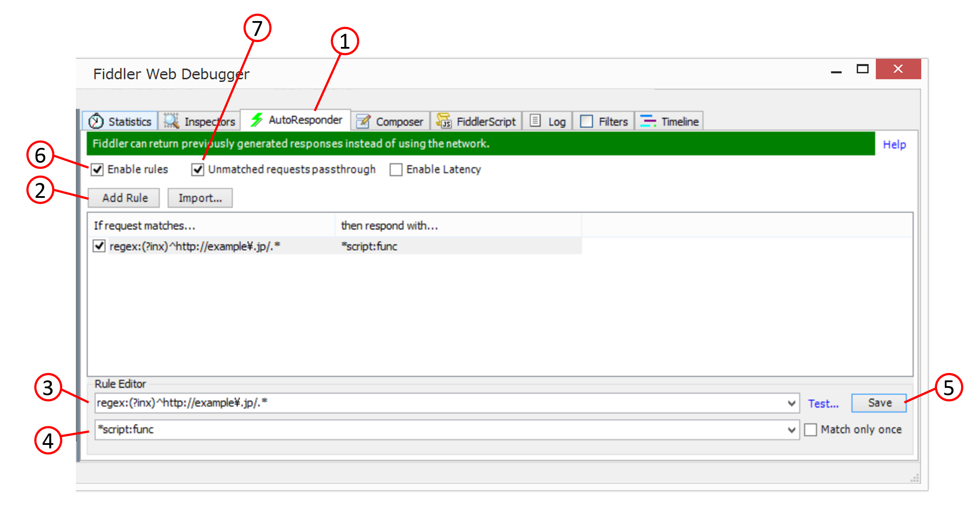Viewport: 980px width, 512px height.
Task: Click the Statistics stopwatch icon
Action: (96, 121)
